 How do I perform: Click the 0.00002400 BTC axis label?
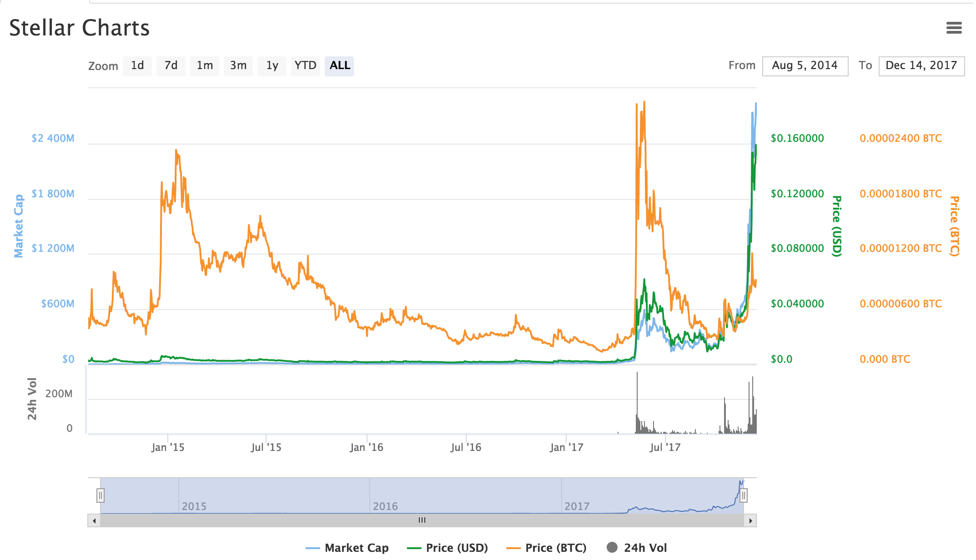[901, 138]
